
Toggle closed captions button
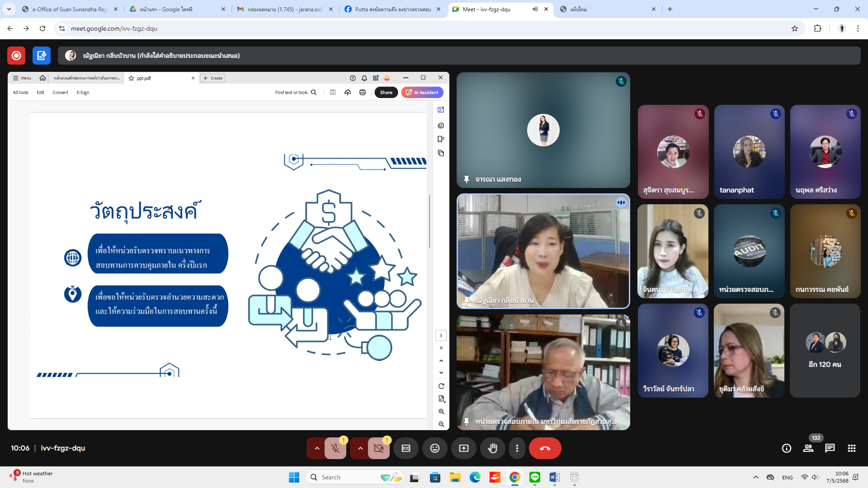(x=406, y=448)
